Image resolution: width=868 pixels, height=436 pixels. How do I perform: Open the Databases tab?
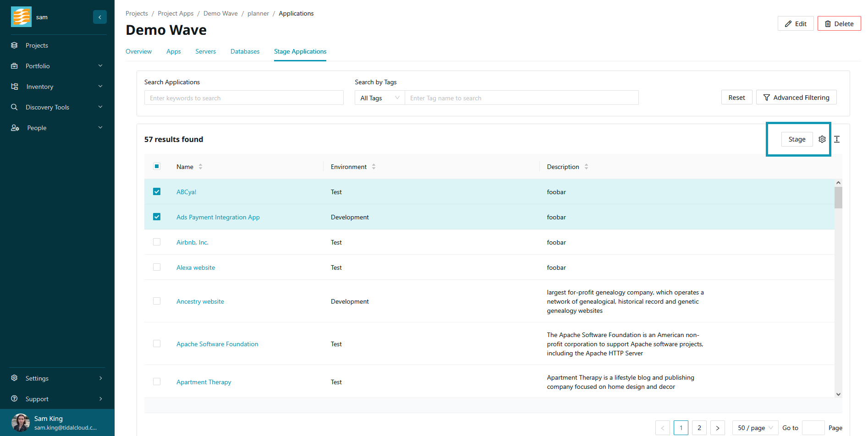point(245,51)
